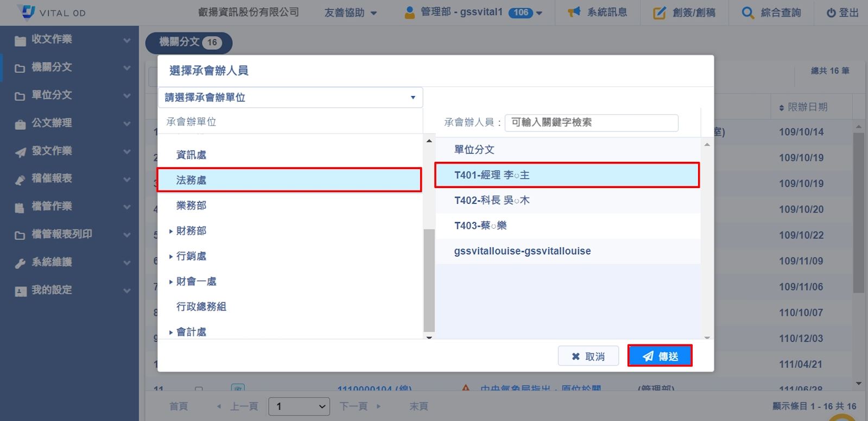Click the 收文作業 folder icon in sidebar
This screenshot has height=421, width=868.
pyautogui.click(x=20, y=40)
